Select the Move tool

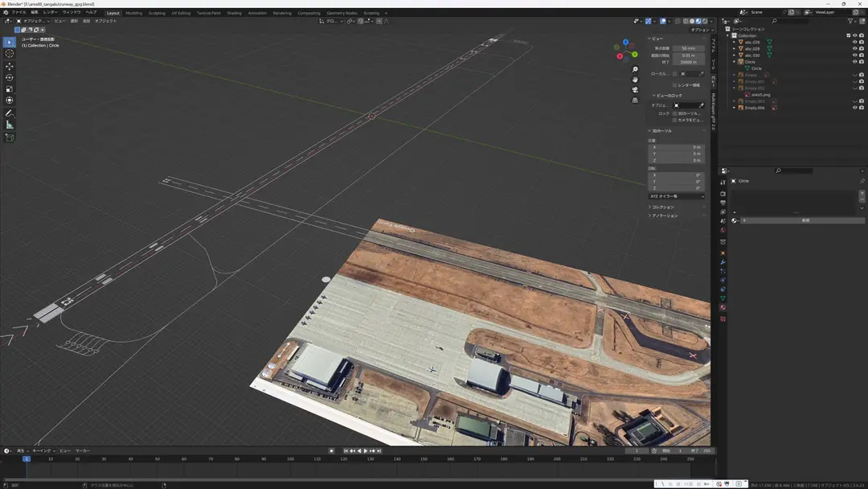coord(10,66)
